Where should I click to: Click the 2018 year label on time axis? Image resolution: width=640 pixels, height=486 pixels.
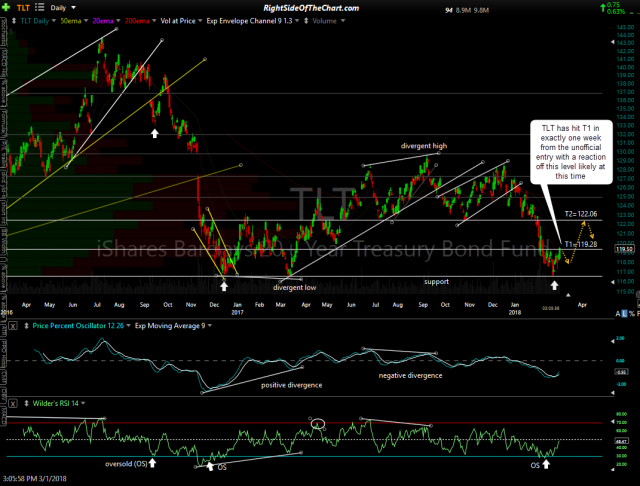(x=514, y=312)
